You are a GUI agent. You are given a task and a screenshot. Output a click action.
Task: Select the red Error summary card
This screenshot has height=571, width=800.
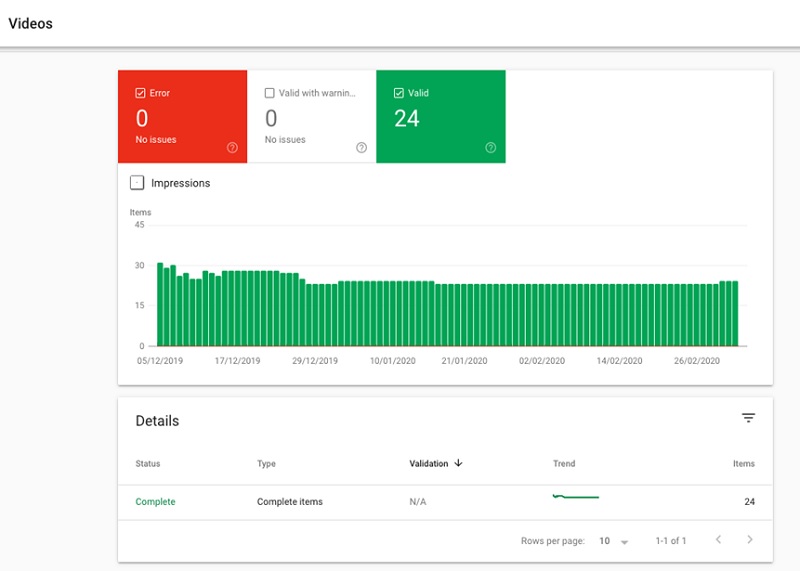(183, 117)
